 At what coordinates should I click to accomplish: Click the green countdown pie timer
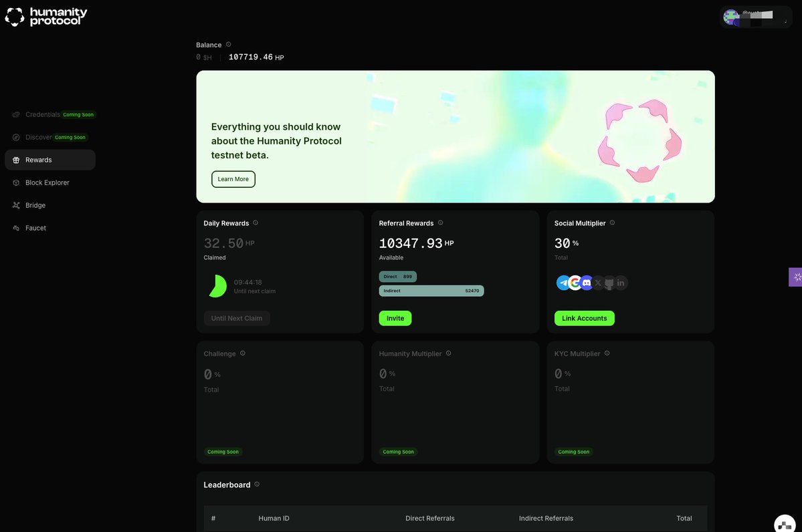click(217, 286)
